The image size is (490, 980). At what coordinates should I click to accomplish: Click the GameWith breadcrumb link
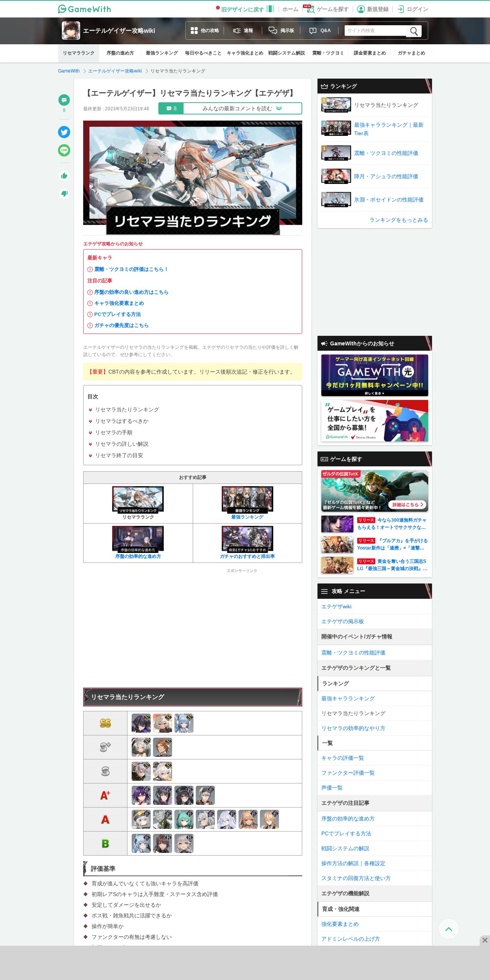click(69, 71)
